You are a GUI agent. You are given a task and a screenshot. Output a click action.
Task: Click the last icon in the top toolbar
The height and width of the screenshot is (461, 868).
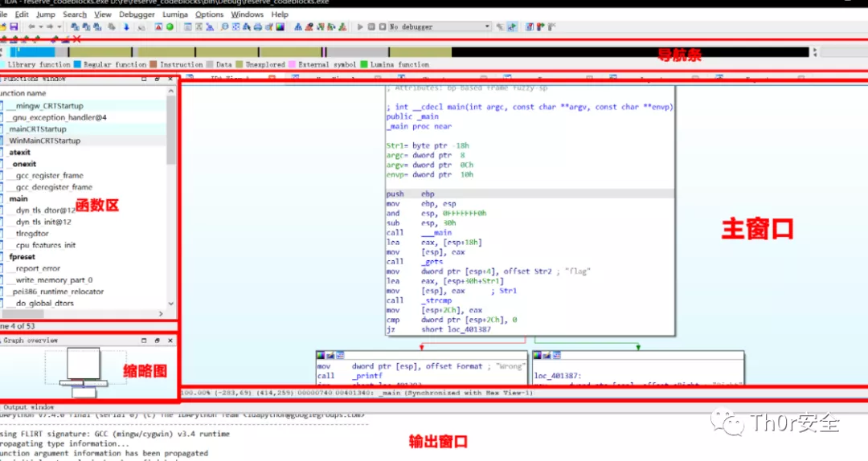point(551,27)
